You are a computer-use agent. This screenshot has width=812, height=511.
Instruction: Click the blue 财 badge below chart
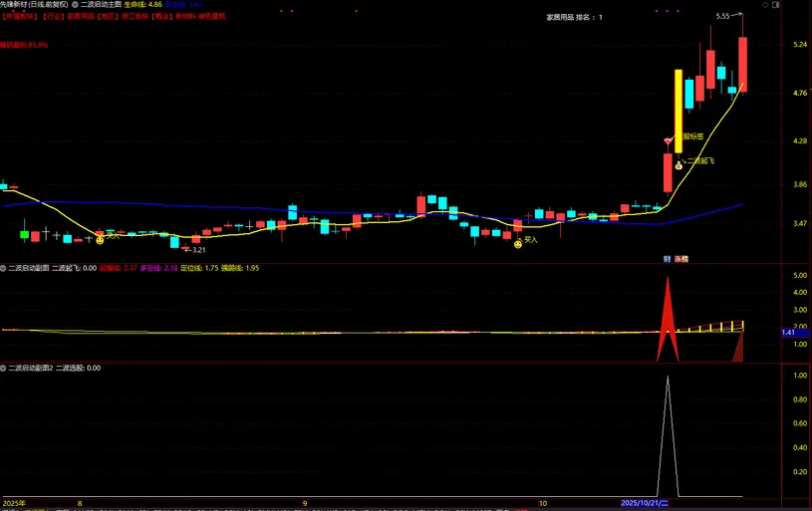coord(667,259)
